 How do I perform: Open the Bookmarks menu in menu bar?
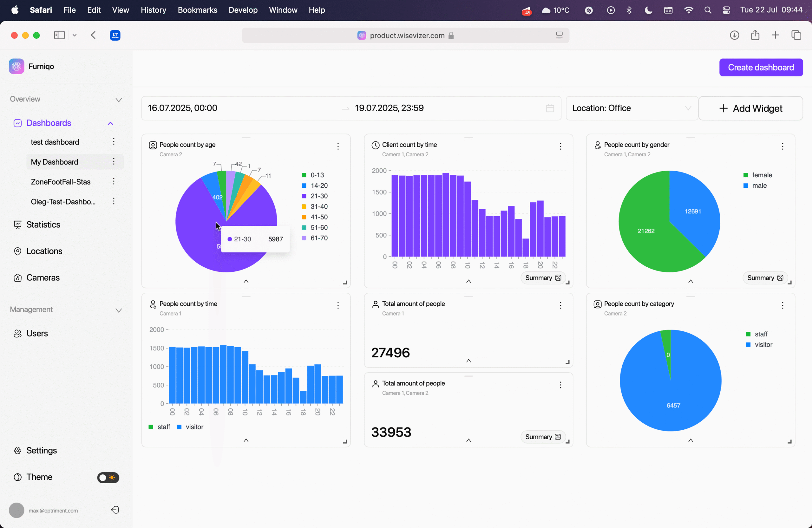(x=197, y=10)
